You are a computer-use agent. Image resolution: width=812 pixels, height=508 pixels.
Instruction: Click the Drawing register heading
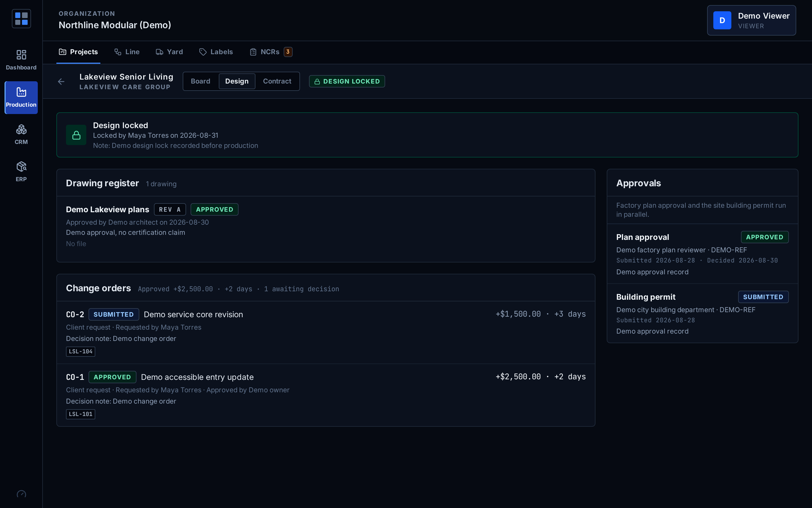click(x=102, y=183)
